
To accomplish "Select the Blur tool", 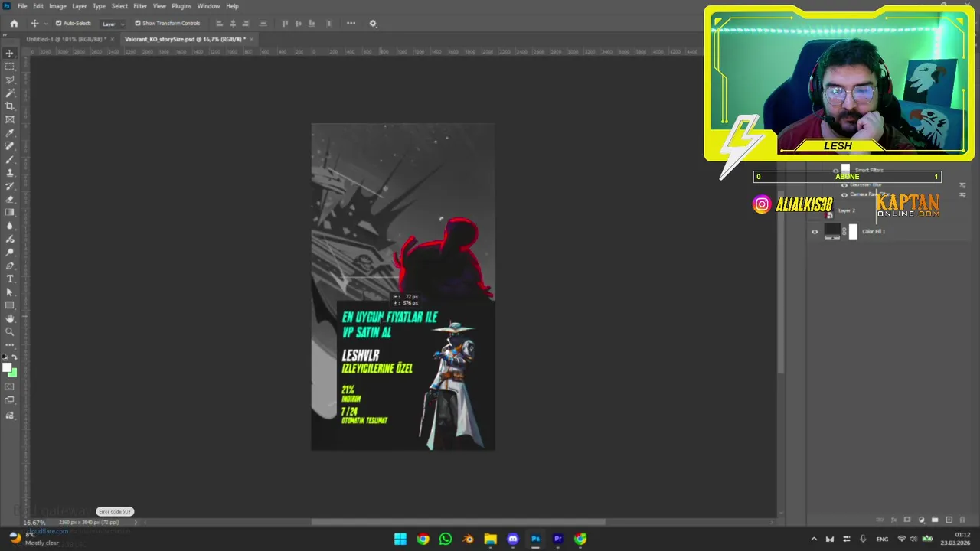I will [10, 226].
